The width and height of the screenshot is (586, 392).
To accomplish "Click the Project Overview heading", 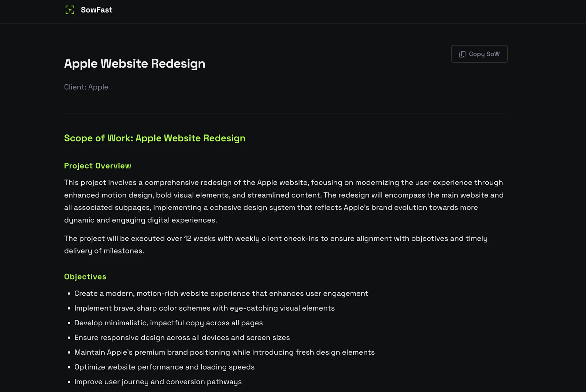I will pyautogui.click(x=97, y=166).
